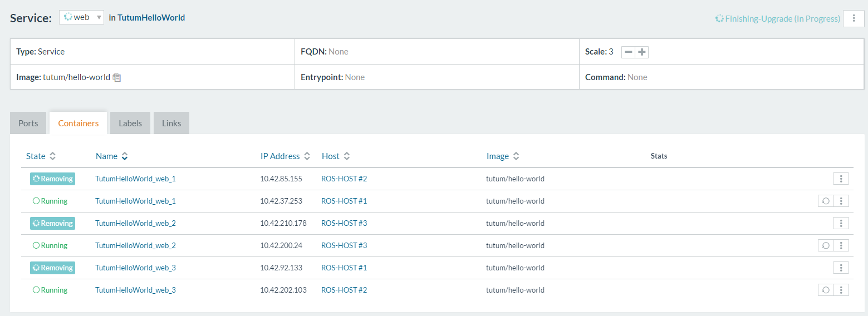The width and height of the screenshot is (868, 316).
Task: Open service actions menu next to Finishing-Upgrade
Action: 854,18
